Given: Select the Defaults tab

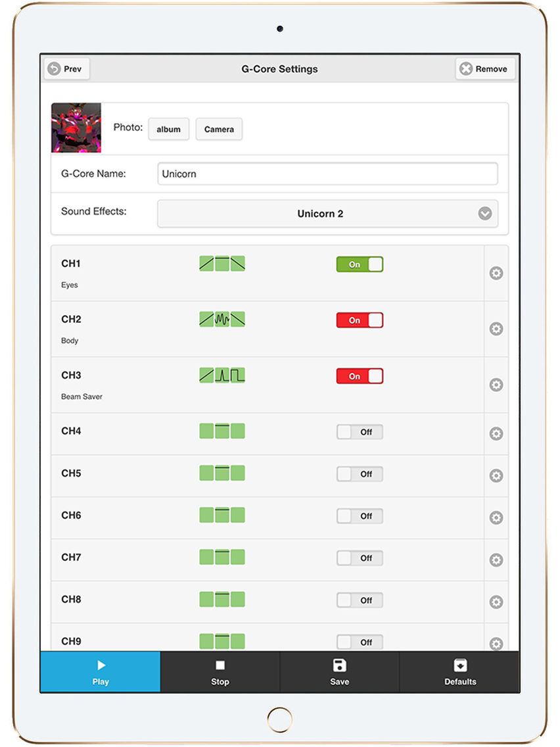Looking at the screenshot, I should pos(459,672).
